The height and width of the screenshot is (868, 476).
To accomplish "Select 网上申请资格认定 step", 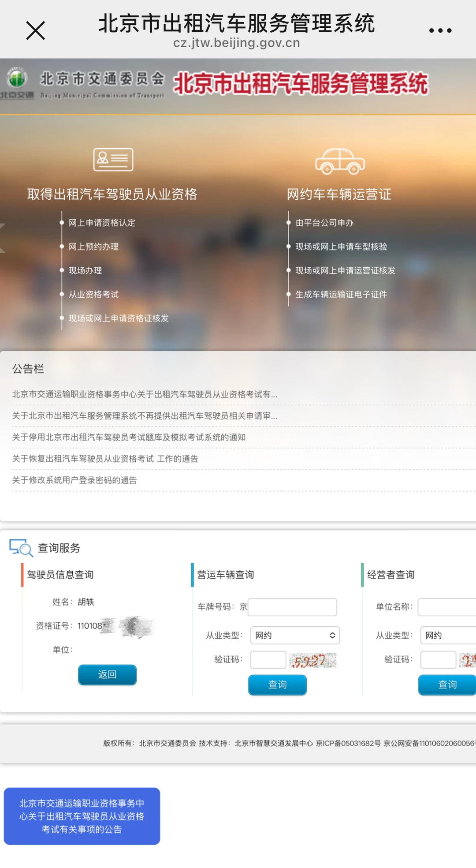I will [102, 223].
